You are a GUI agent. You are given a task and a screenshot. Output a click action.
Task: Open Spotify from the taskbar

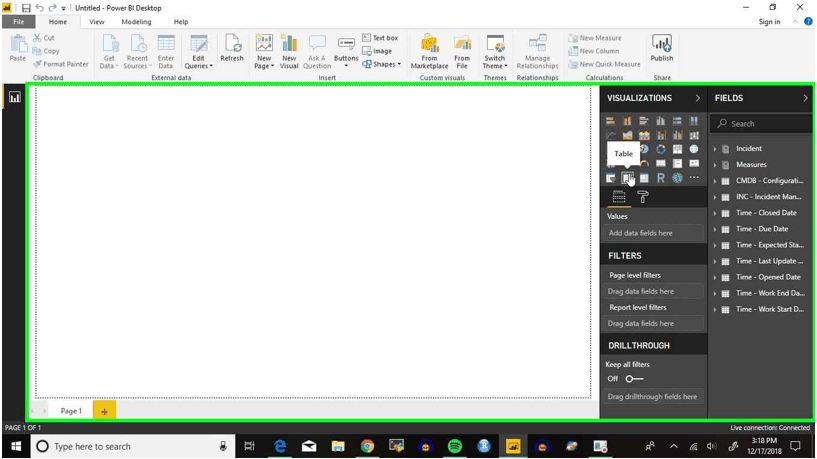click(455, 446)
